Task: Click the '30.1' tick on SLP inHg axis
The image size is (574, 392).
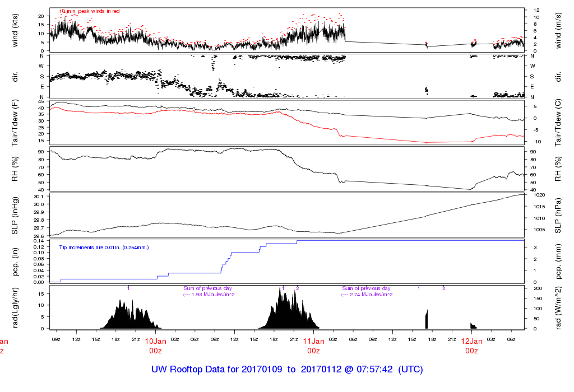Action: [x=39, y=197]
